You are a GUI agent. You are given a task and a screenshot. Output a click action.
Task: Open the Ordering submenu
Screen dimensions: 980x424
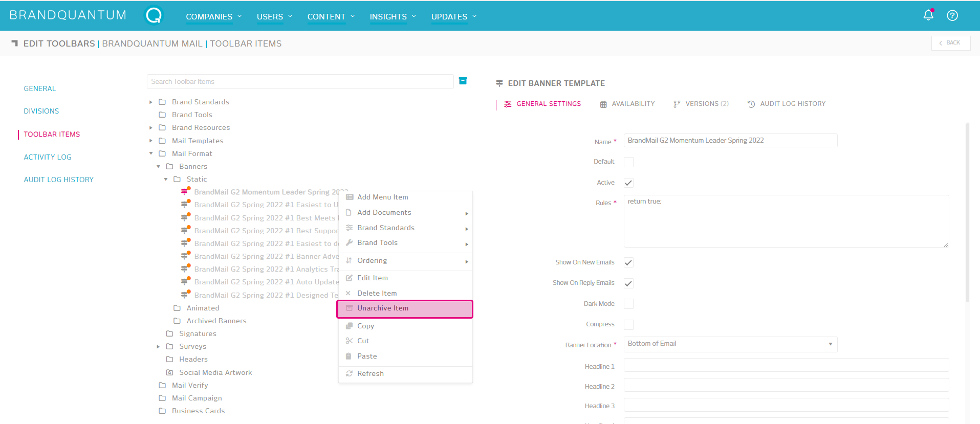tap(405, 260)
